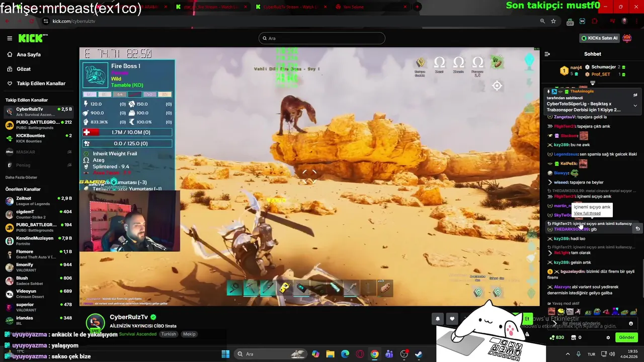Open the Videoyun Crimson Desert channel

pyautogui.click(x=39, y=294)
